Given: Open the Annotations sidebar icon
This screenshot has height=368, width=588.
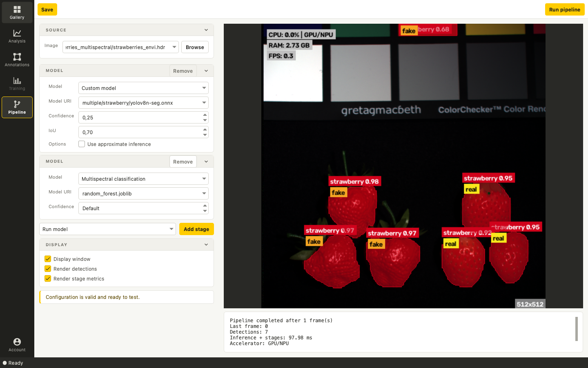Looking at the screenshot, I should click(x=17, y=60).
